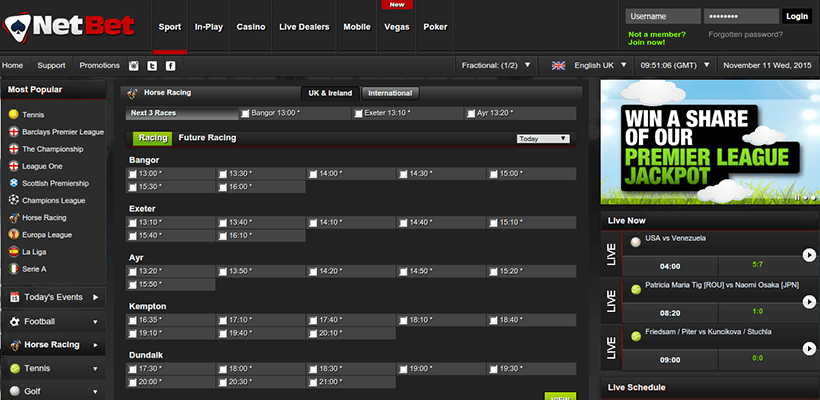Tick the Bangor 13:00 race checkbox in Next 3 Races

245,113
